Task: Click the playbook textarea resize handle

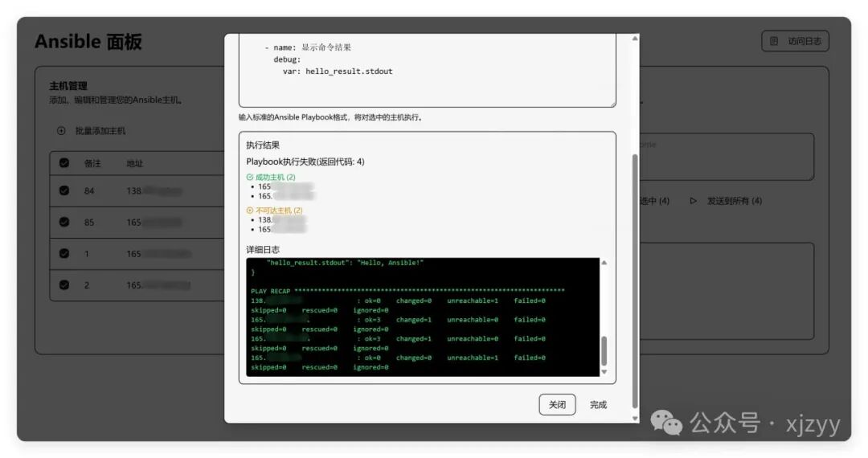Action: [612, 104]
